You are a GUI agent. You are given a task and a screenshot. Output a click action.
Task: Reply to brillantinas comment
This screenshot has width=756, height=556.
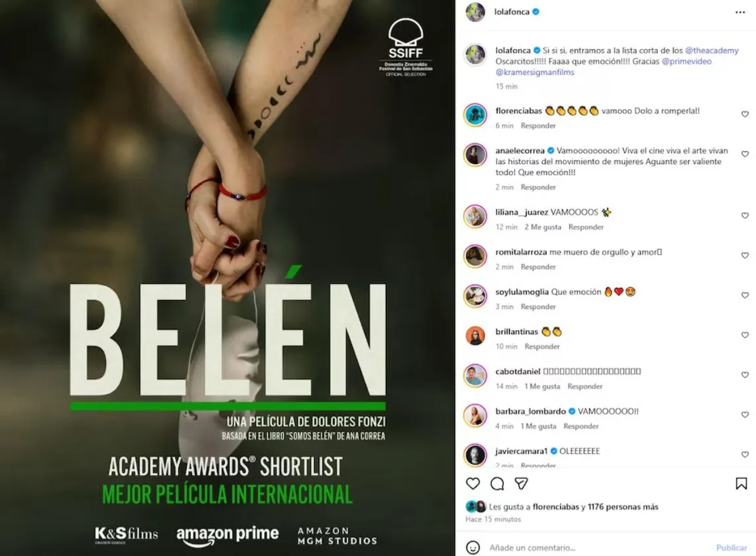542,346
